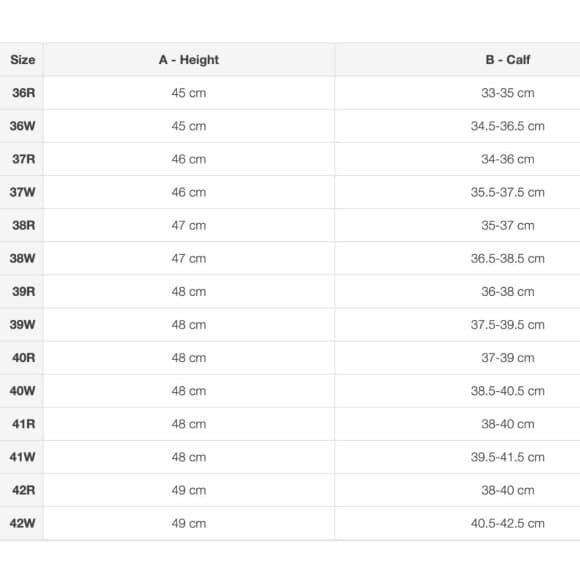Click the 37R size label
Image resolution: width=580 pixels, height=580 pixels.
click(x=23, y=159)
